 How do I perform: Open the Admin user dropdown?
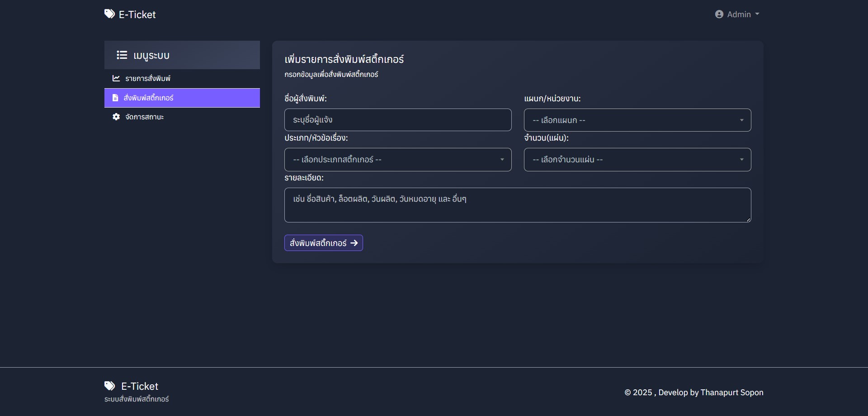tap(737, 14)
